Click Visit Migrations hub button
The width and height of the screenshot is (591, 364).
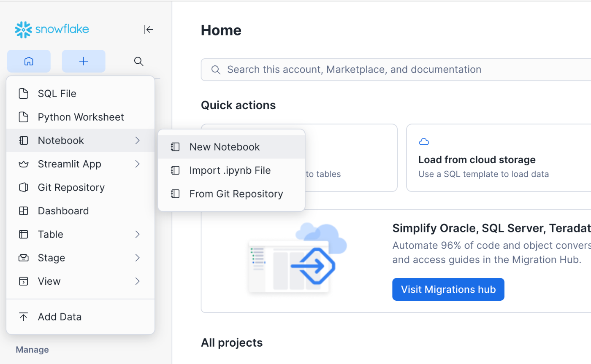click(448, 289)
